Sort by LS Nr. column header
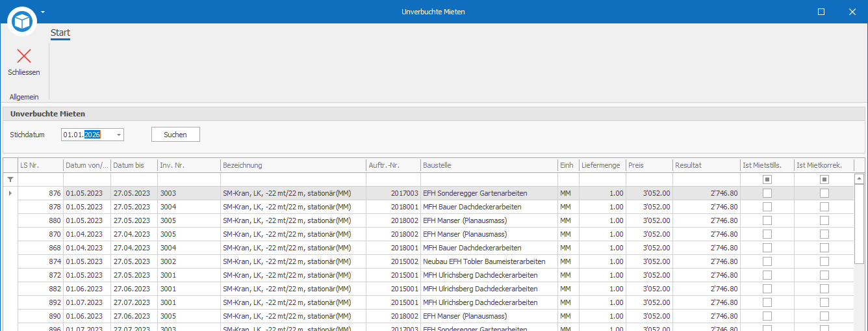Screen dimensions: 868x331 pyautogui.click(x=40, y=165)
